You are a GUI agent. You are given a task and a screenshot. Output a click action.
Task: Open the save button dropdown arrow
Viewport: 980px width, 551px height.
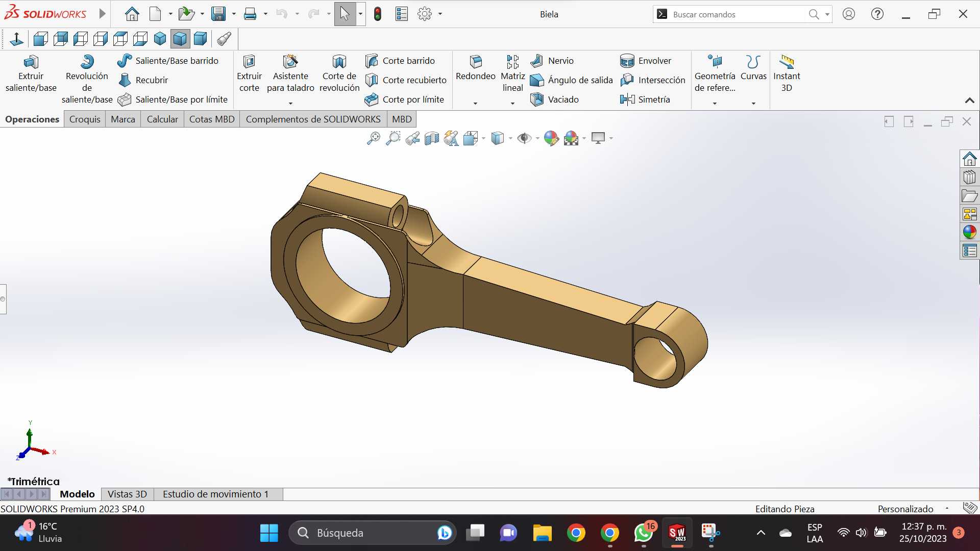(234, 14)
